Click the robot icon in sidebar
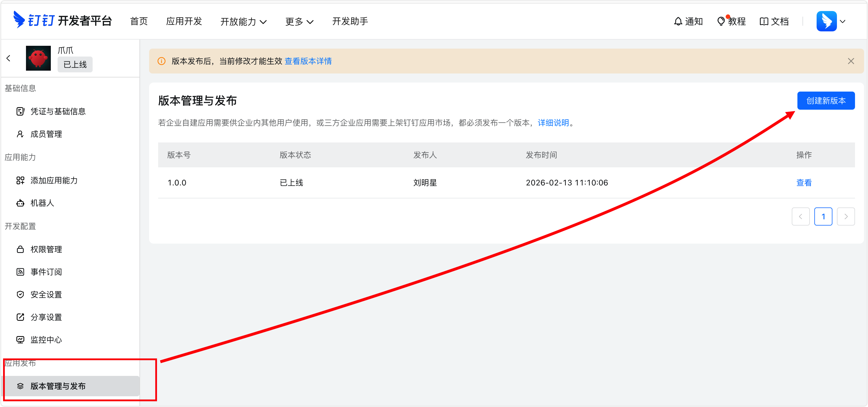 20,203
